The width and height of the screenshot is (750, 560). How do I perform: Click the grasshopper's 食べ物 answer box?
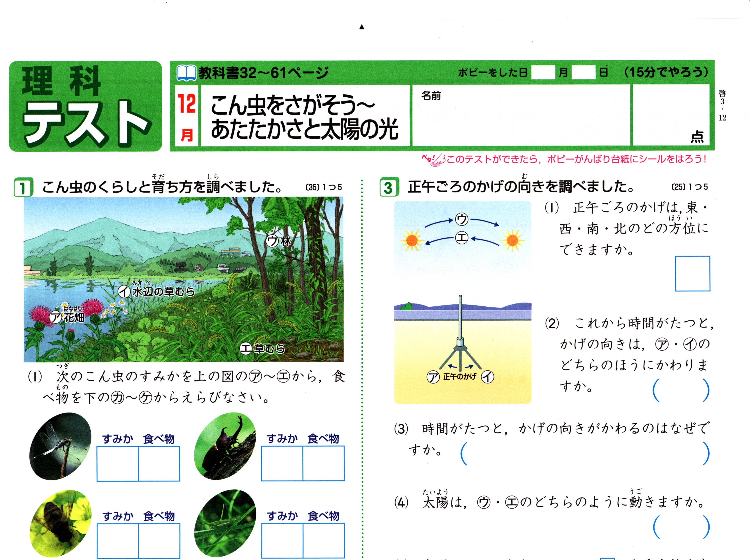[323, 540]
